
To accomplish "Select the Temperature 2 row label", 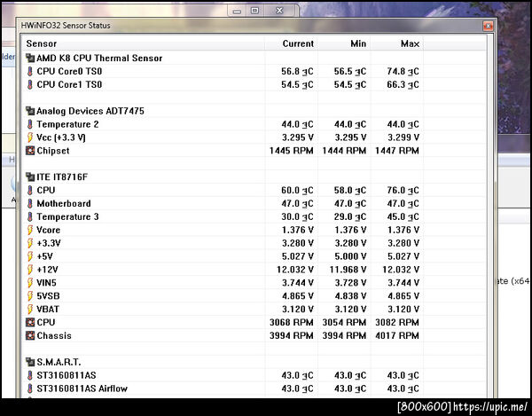I will (67, 124).
